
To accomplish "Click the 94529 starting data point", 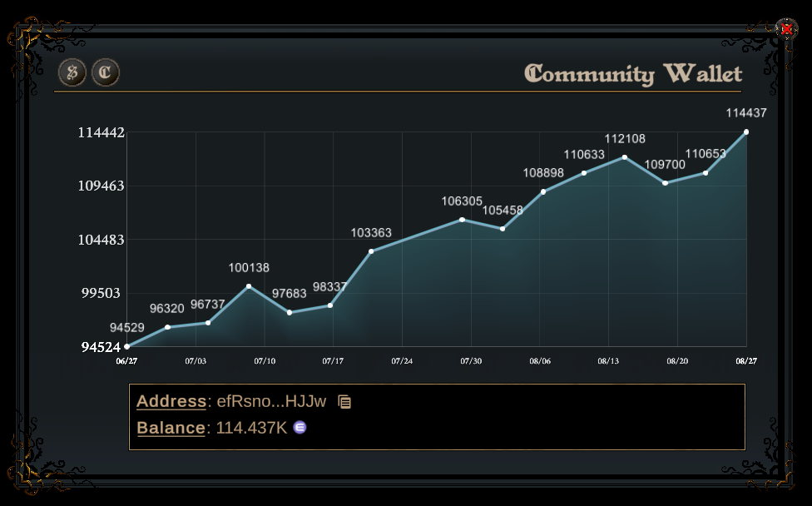I will (x=127, y=346).
